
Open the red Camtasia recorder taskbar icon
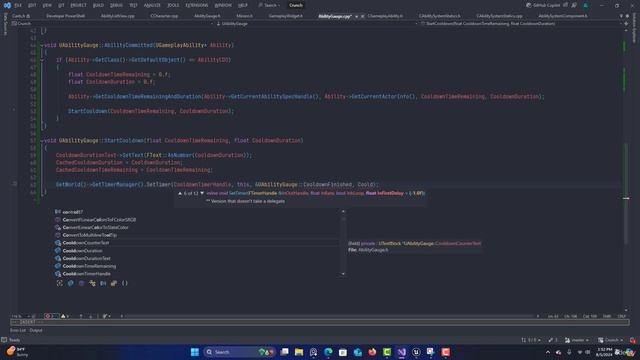(445, 352)
